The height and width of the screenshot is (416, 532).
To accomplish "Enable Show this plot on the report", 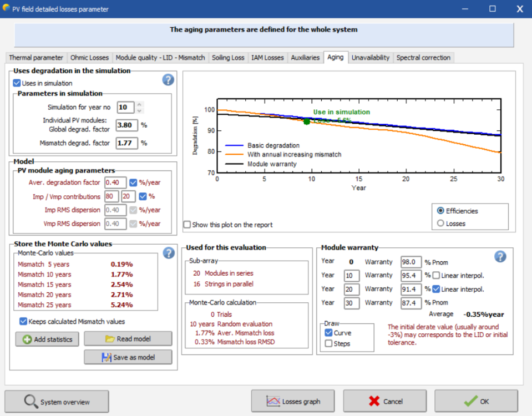I will click(x=188, y=225).
